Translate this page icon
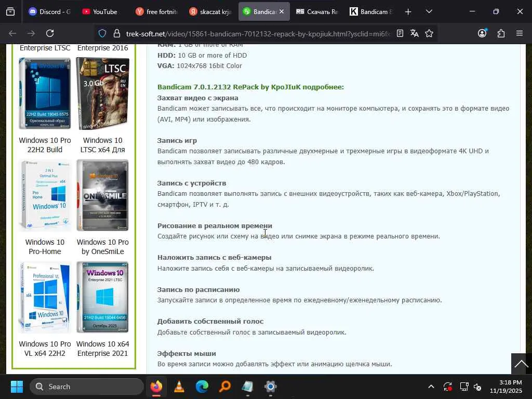 414,33
